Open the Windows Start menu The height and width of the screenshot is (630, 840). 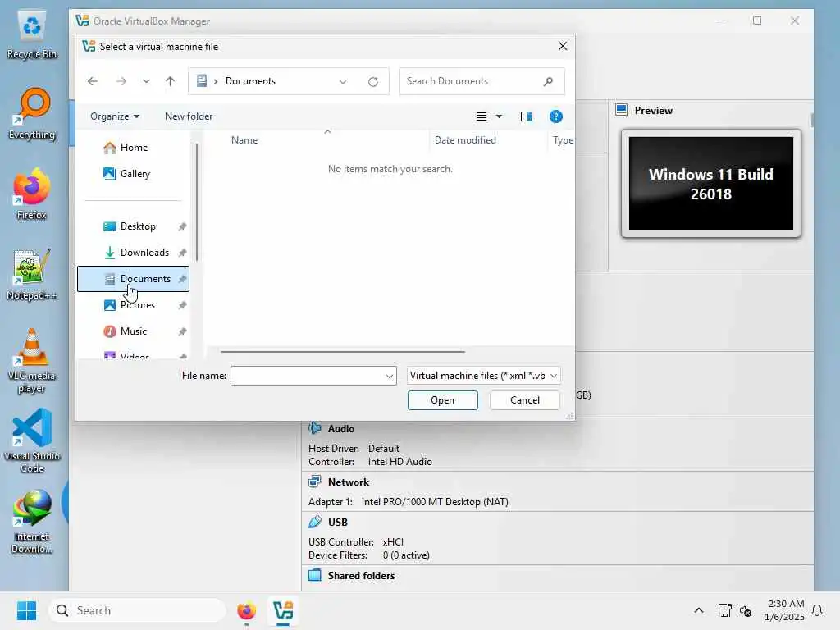tap(26, 610)
